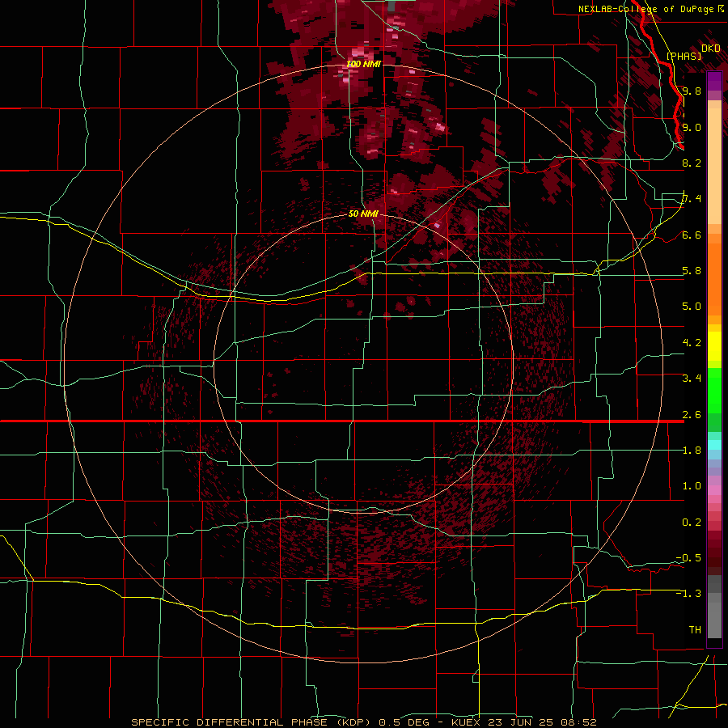Select the 8.2 value on color scale
Screen dimensions: 728x728
[x=692, y=163]
